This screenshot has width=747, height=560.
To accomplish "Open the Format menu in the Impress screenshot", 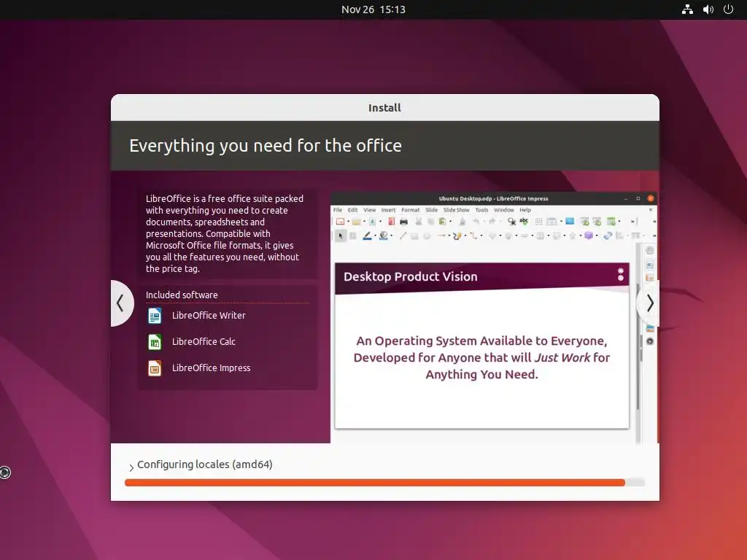I will click(411, 210).
